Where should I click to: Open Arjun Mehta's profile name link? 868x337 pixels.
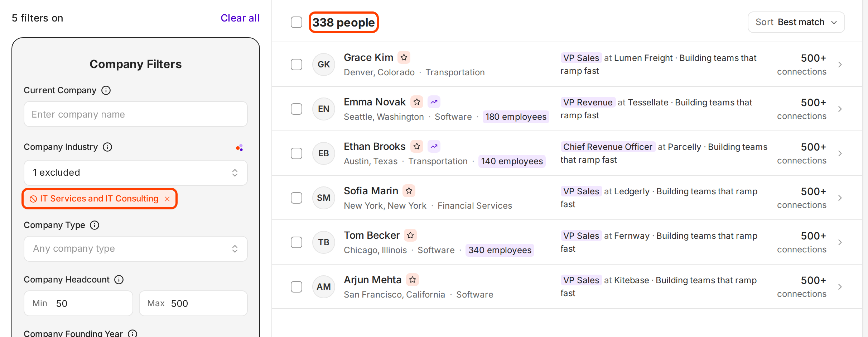pyautogui.click(x=372, y=280)
